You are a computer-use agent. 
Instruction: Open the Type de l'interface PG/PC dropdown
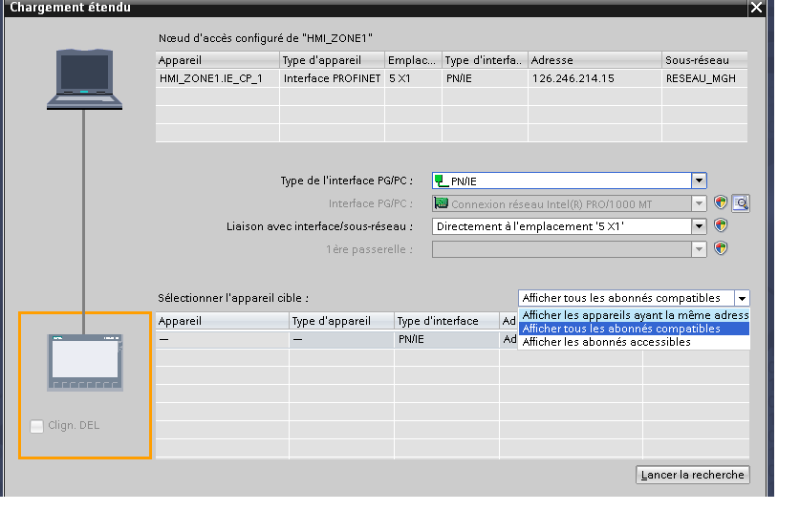(699, 181)
